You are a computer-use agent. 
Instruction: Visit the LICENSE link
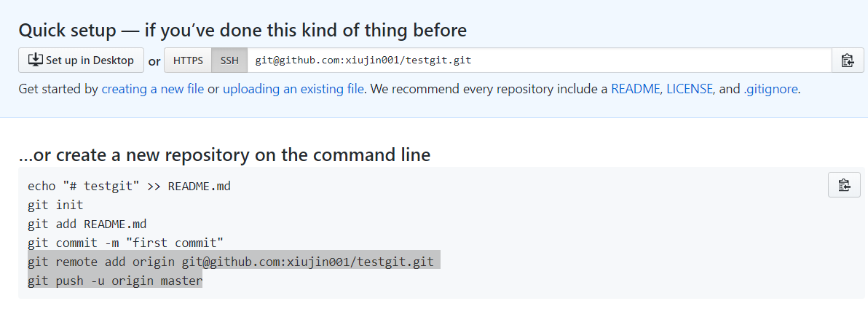point(690,90)
